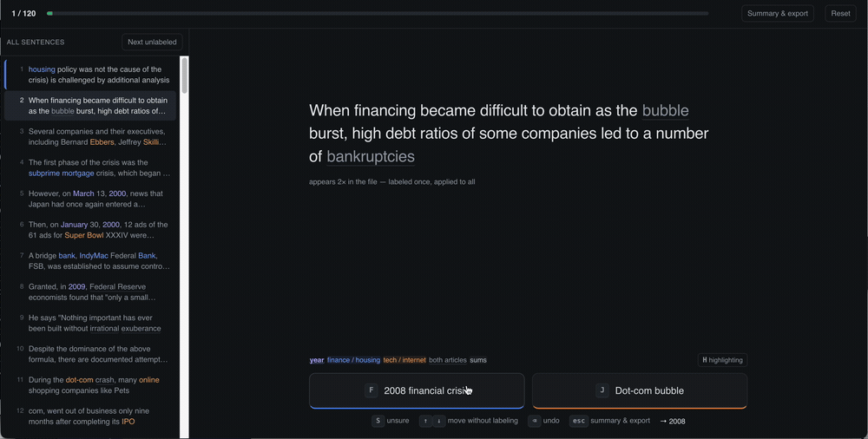The image size is (868, 439).
Task: Label sentence as 2008 financial crisis
Action: point(417,390)
